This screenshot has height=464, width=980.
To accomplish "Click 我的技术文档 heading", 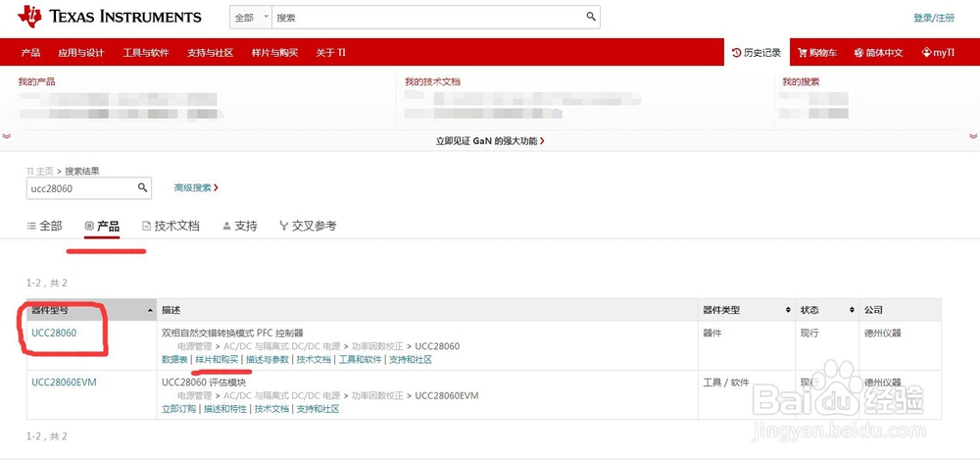I will (x=432, y=82).
